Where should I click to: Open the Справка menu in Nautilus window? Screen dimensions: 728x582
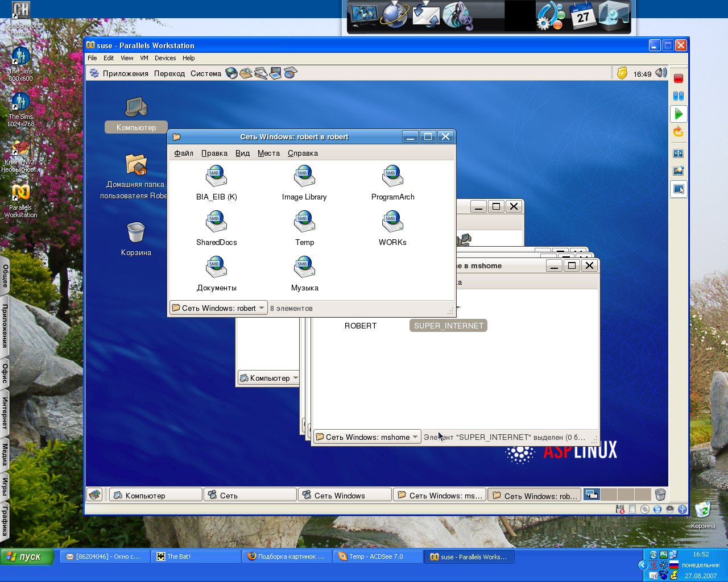pyautogui.click(x=303, y=153)
